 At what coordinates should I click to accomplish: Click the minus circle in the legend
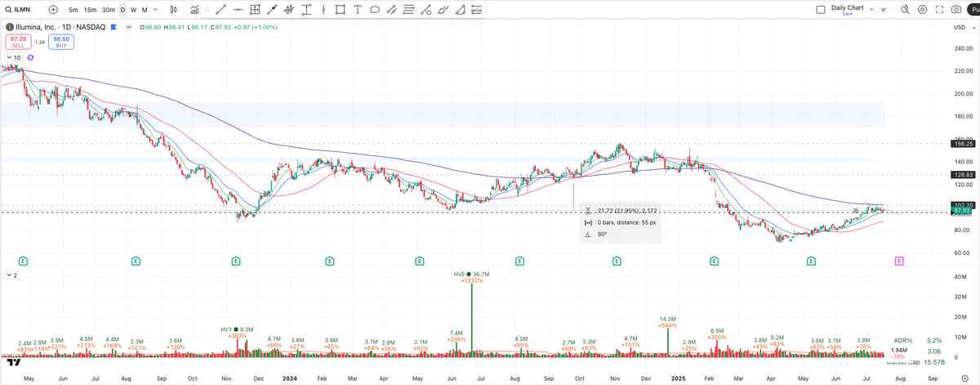pos(129,27)
